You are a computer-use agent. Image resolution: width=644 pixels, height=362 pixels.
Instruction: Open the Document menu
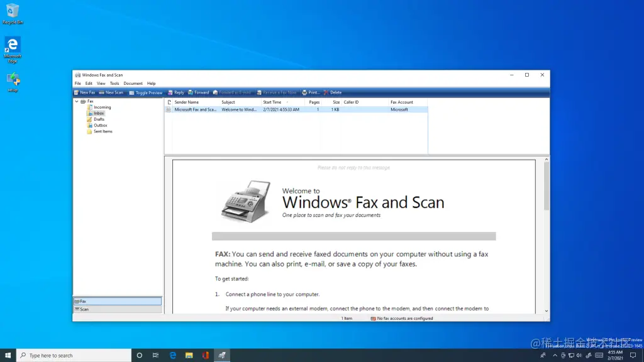[133, 84]
